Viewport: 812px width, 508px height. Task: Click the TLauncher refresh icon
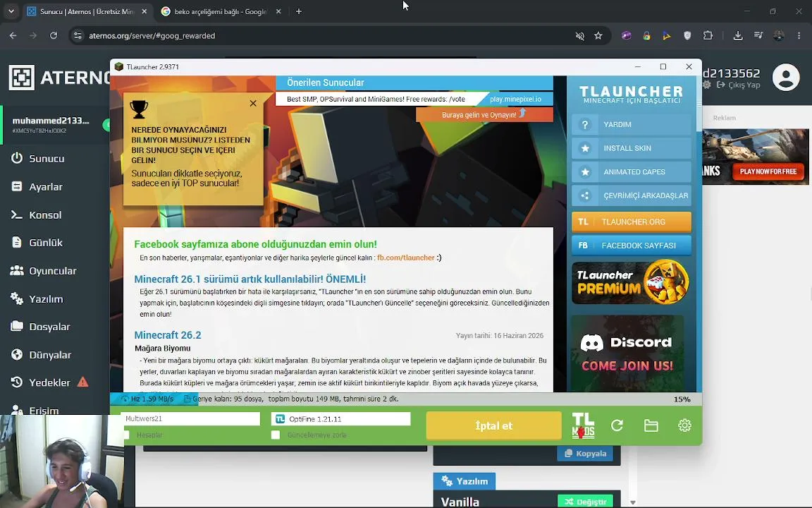(617, 425)
